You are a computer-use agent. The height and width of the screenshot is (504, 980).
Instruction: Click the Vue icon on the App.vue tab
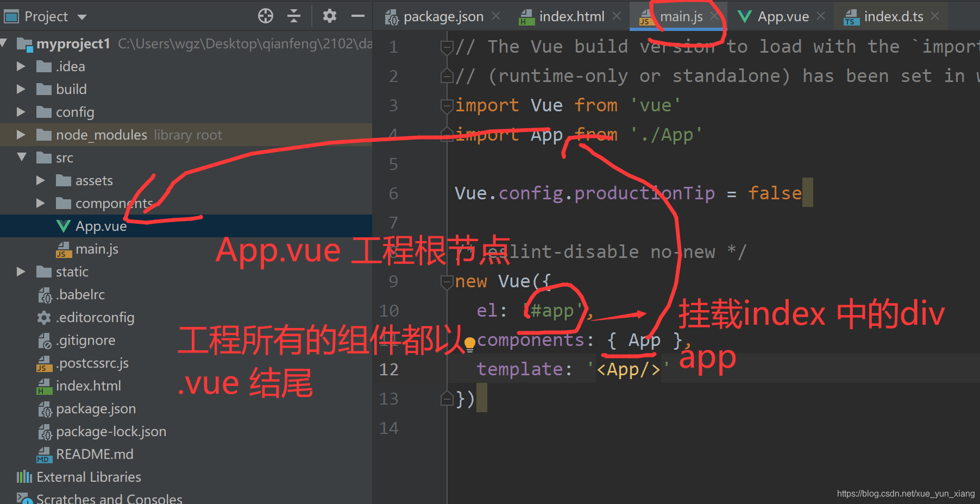click(744, 16)
